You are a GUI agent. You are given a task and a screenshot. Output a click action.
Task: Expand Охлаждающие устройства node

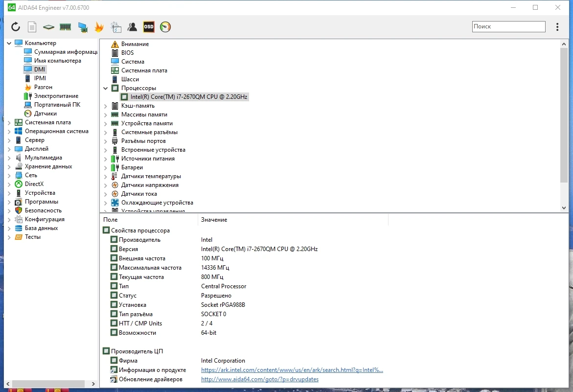coord(105,203)
